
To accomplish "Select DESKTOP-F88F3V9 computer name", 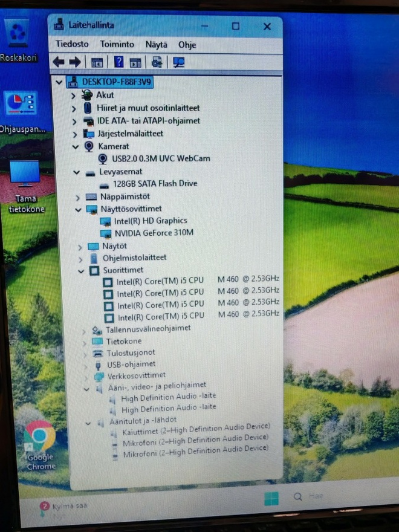I will (x=116, y=82).
